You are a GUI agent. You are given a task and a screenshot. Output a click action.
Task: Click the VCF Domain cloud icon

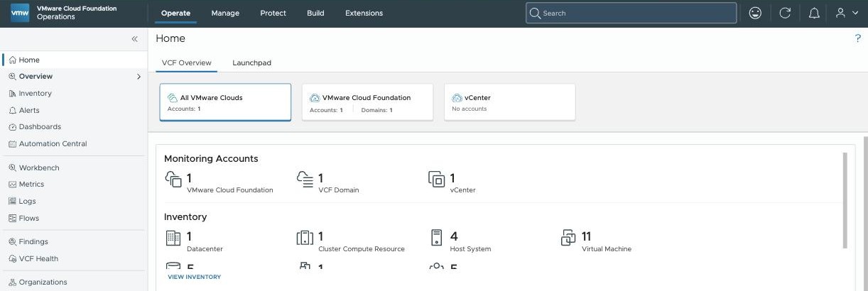305,180
